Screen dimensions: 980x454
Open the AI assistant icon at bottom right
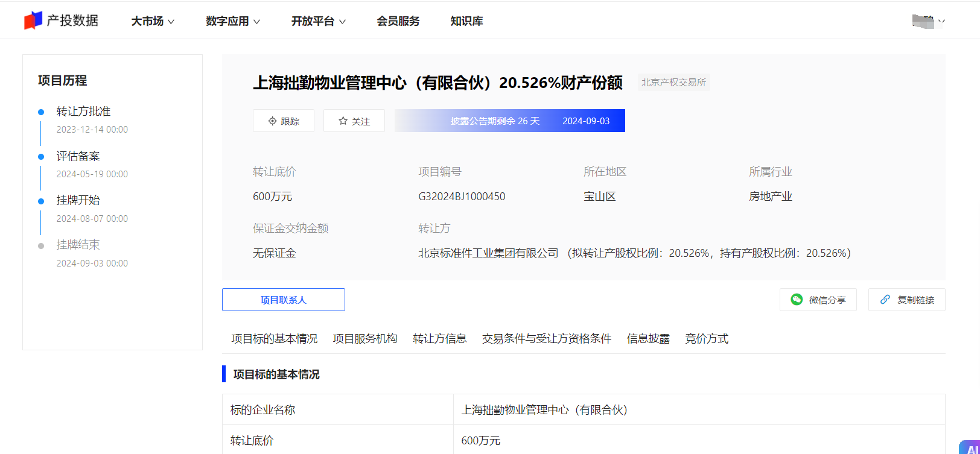970,447
